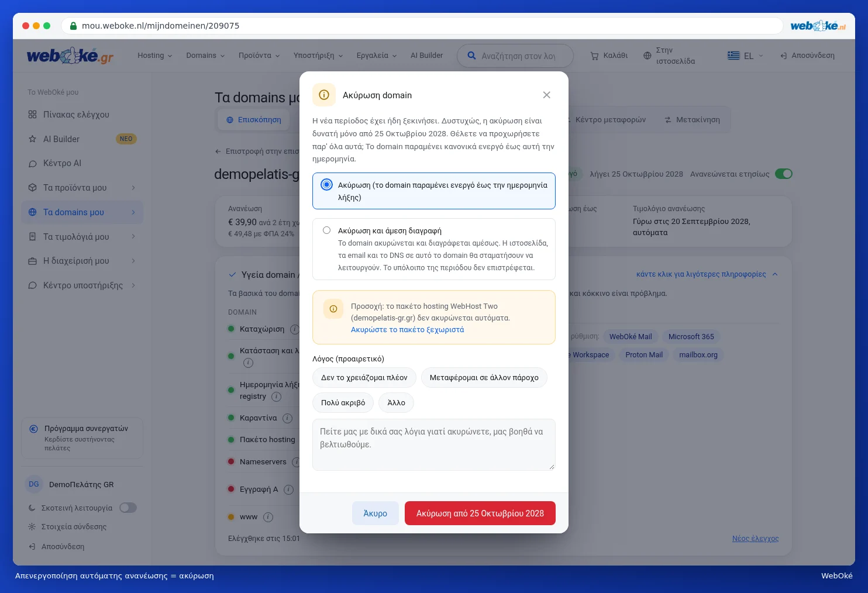Switch to the Μετακίνηση tab
The image size is (868, 593).
pyautogui.click(x=692, y=120)
